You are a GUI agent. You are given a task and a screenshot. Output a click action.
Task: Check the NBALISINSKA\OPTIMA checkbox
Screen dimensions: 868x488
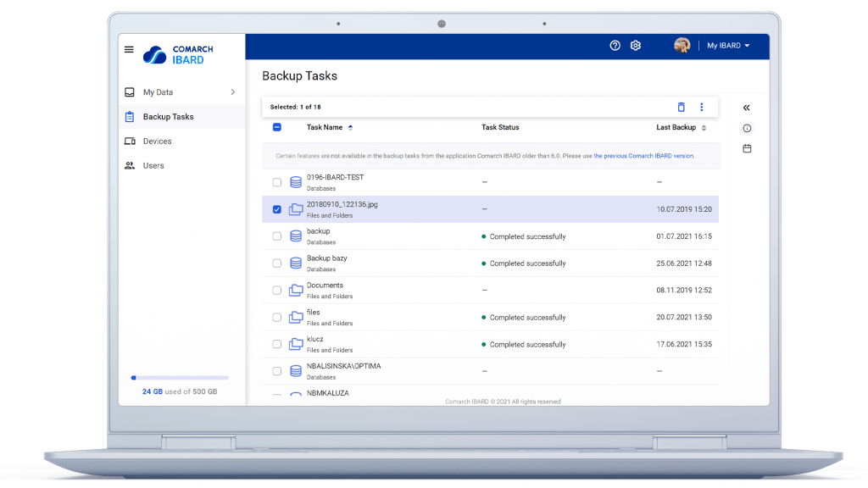point(277,371)
